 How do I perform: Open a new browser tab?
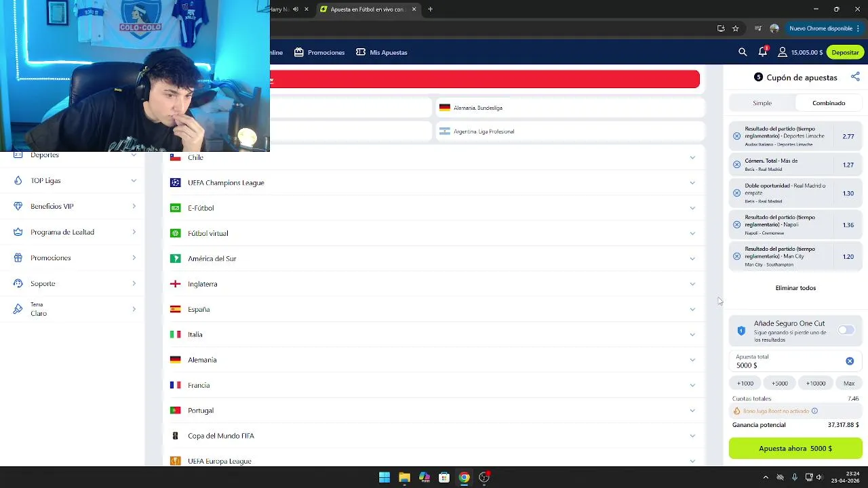click(430, 9)
